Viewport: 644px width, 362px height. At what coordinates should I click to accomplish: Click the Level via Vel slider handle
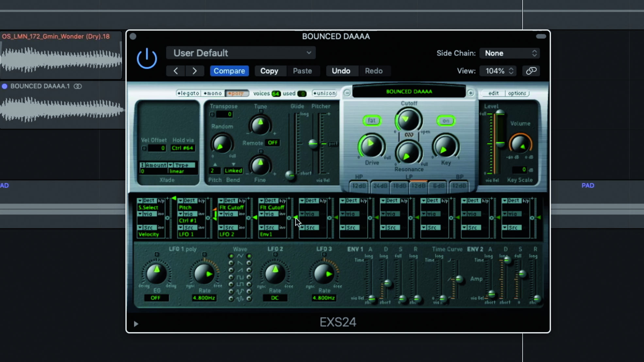point(500,144)
